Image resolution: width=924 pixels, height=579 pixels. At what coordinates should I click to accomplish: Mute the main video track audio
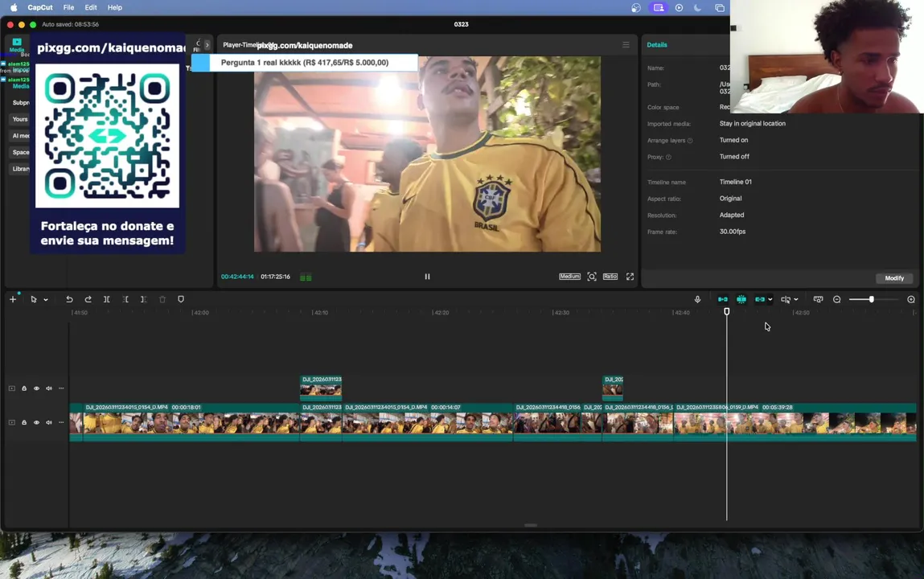click(49, 422)
